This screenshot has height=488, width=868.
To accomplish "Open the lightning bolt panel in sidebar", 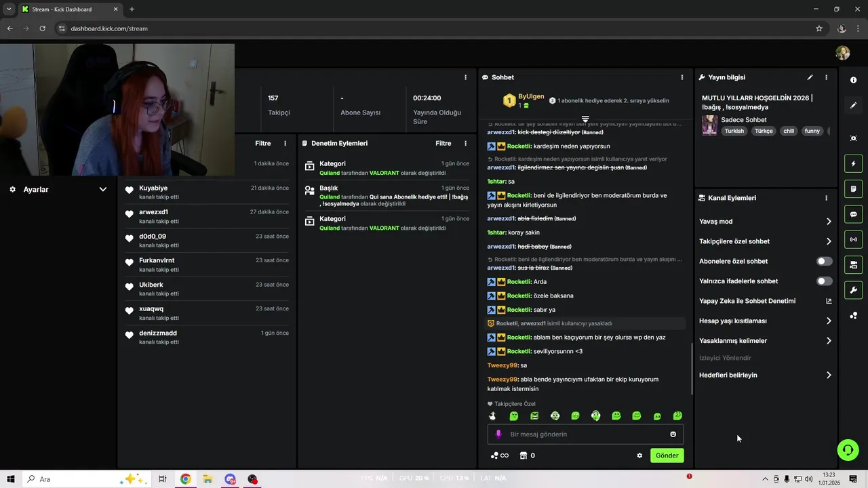I will pyautogui.click(x=853, y=164).
